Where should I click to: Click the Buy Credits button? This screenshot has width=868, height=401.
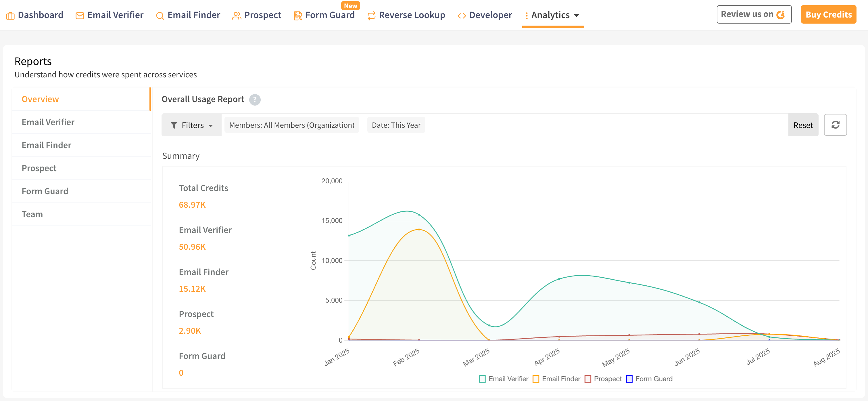tap(828, 14)
